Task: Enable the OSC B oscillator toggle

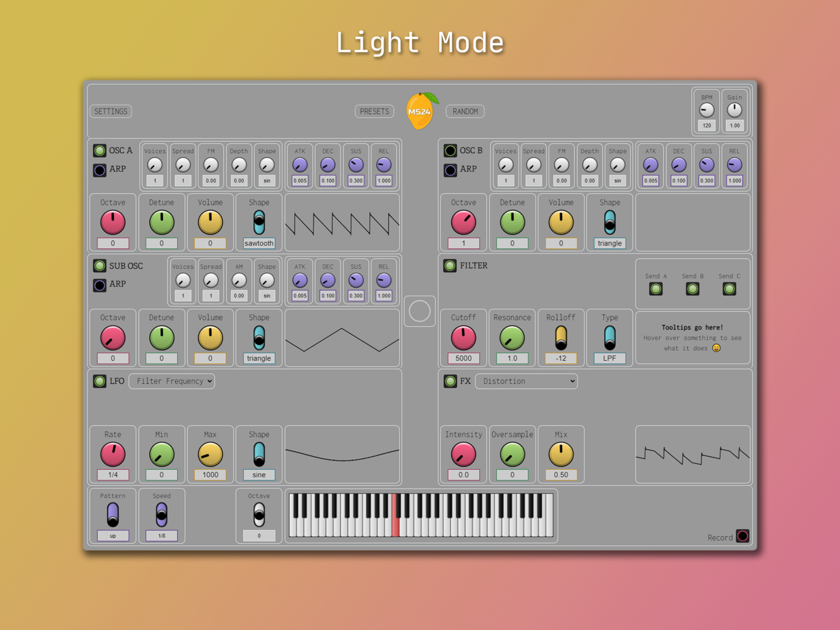Action: click(450, 150)
